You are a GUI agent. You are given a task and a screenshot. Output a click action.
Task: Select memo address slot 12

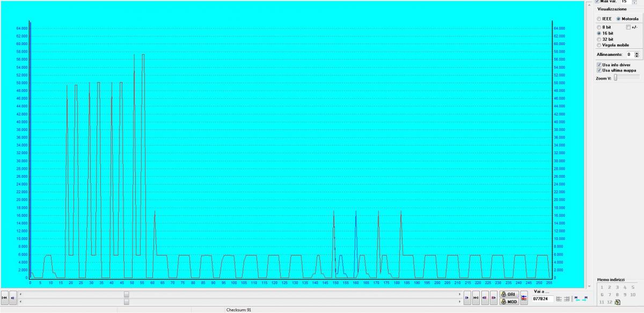(609, 302)
